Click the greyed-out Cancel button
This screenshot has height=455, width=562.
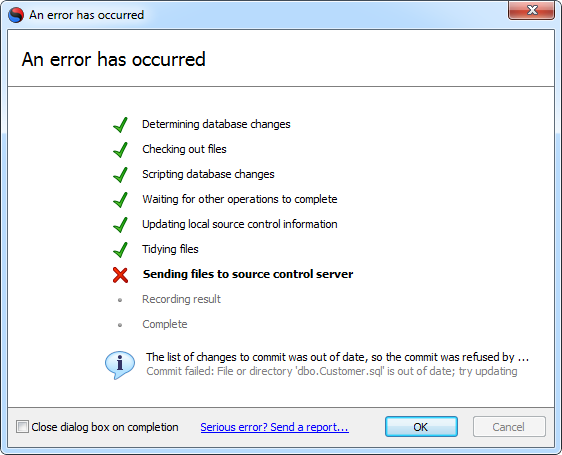pyautogui.click(x=509, y=427)
